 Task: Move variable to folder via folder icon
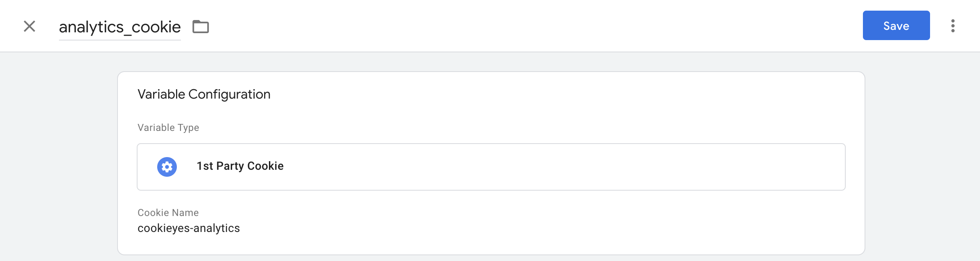coord(201,27)
